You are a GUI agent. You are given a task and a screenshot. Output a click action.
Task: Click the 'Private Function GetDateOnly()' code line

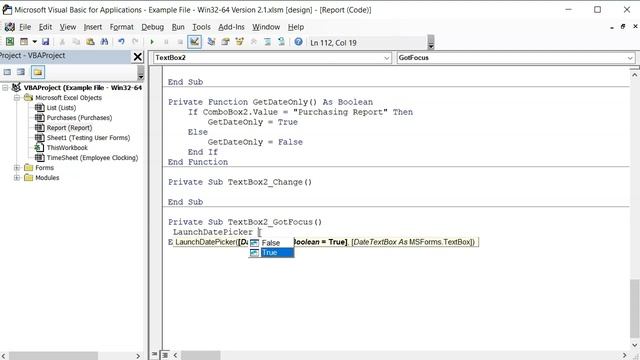click(270, 102)
